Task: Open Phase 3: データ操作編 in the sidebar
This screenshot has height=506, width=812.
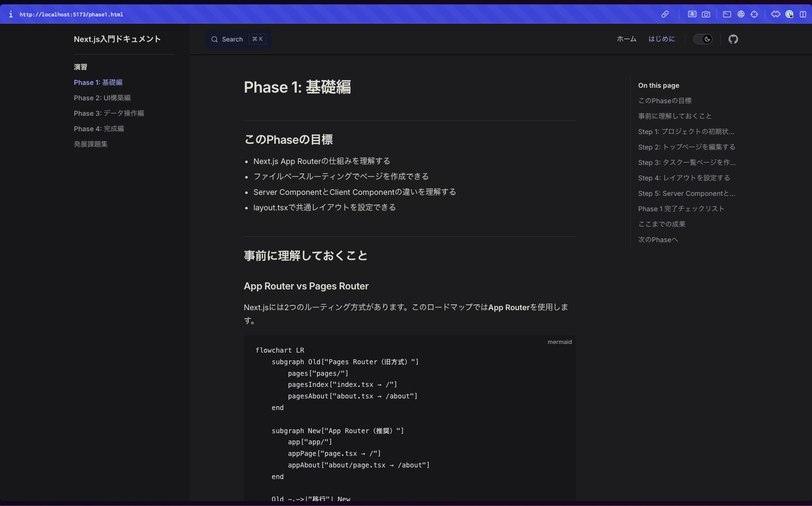Action: pyautogui.click(x=109, y=113)
